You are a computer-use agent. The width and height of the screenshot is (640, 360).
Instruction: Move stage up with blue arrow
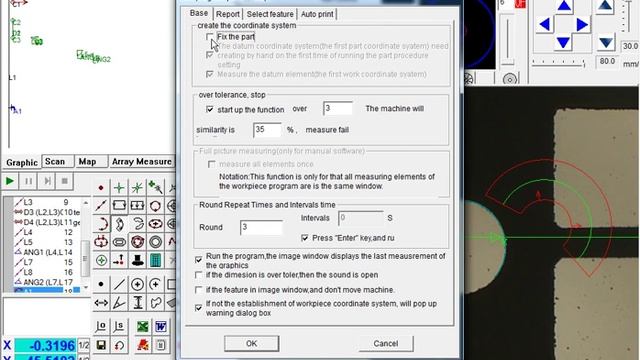pos(564,5)
